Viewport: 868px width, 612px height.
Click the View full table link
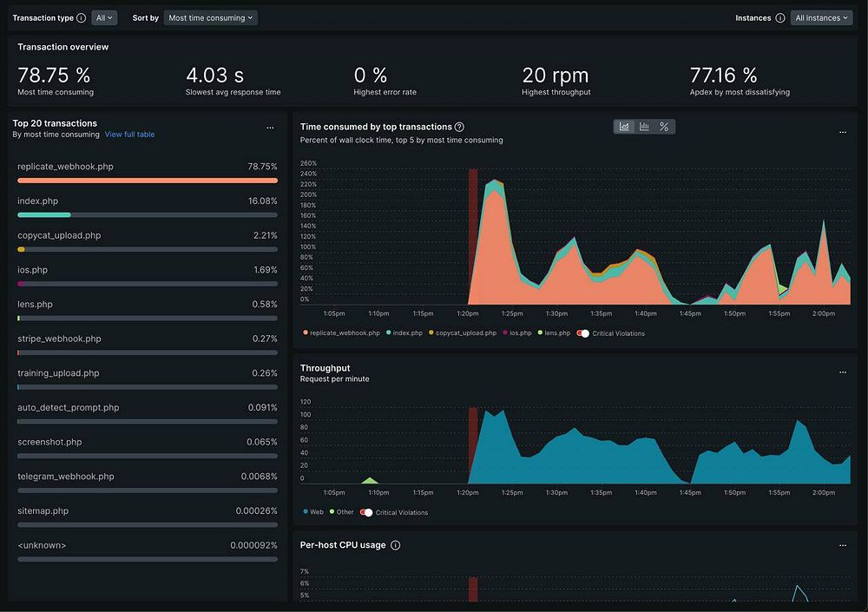[x=129, y=135]
